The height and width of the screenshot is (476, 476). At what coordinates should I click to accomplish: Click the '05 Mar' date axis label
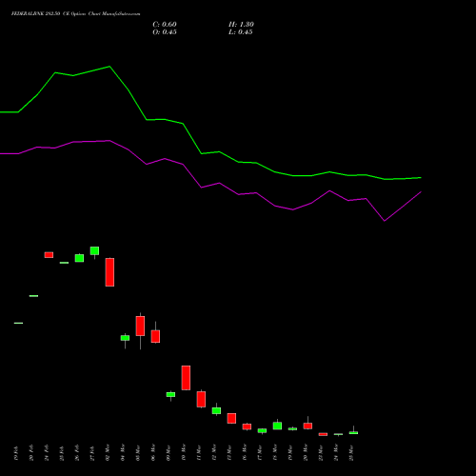point(138,453)
